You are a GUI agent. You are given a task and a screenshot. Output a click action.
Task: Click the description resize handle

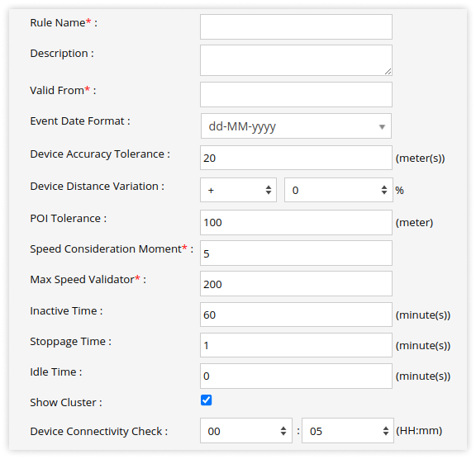click(x=388, y=72)
